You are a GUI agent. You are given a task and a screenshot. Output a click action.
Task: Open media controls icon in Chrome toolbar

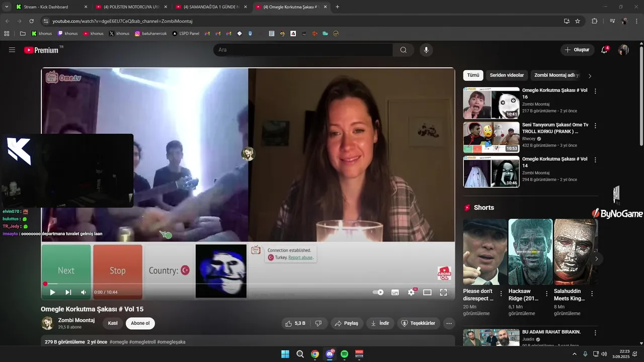coord(612,21)
